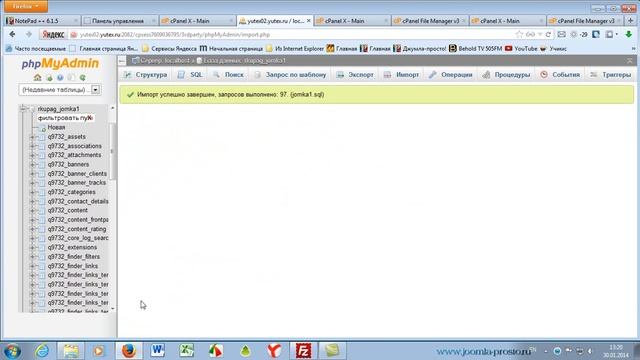Switch to the Импорт tab
The height and width of the screenshot is (360, 640).
pos(402,75)
